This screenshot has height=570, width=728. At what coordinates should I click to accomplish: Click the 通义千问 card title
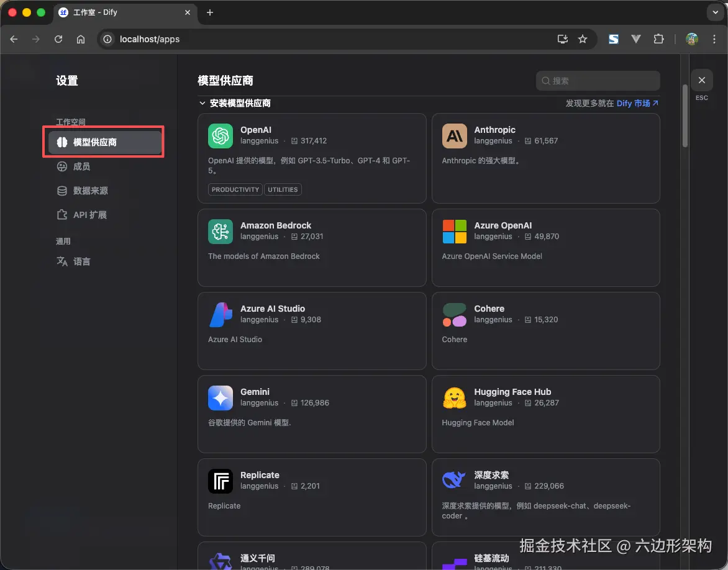pos(258,558)
